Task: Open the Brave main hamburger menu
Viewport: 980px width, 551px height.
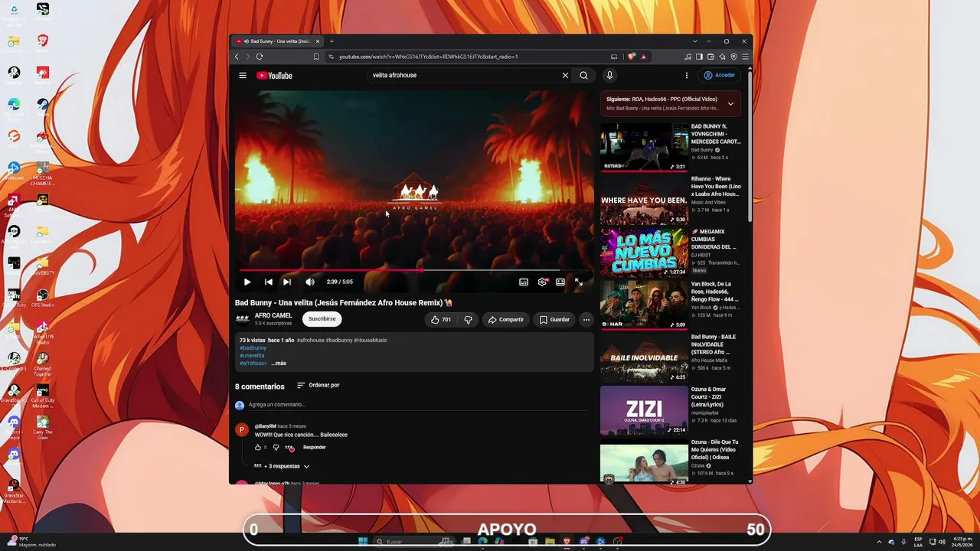Action: tap(745, 57)
